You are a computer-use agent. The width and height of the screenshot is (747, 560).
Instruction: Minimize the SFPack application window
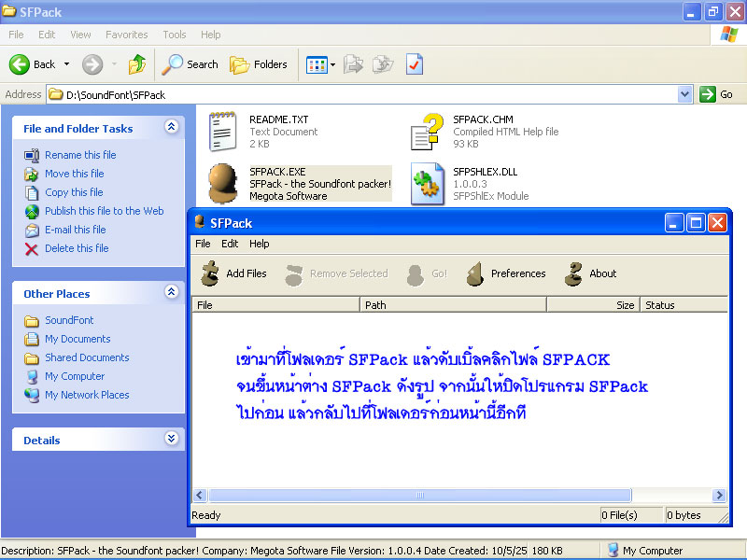[673, 222]
